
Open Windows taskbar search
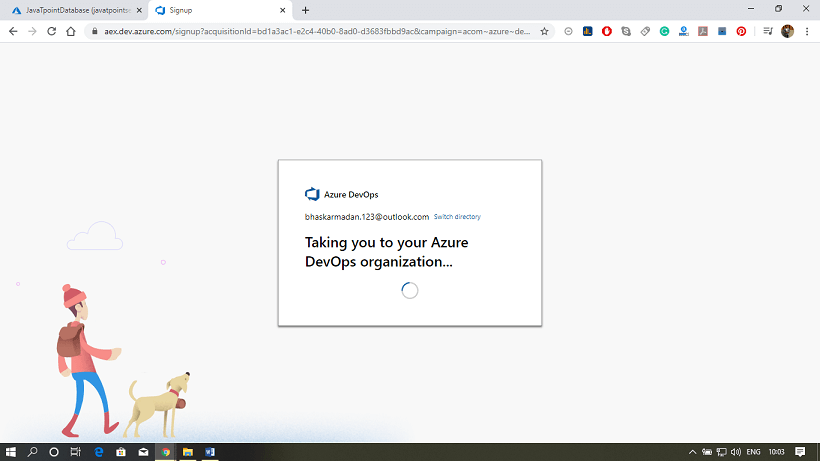tap(32, 452)
